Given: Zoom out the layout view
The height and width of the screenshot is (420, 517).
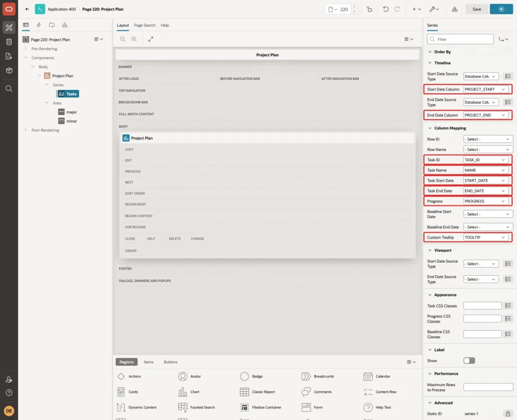Looking at the screenshot, I should pos(123,39).
